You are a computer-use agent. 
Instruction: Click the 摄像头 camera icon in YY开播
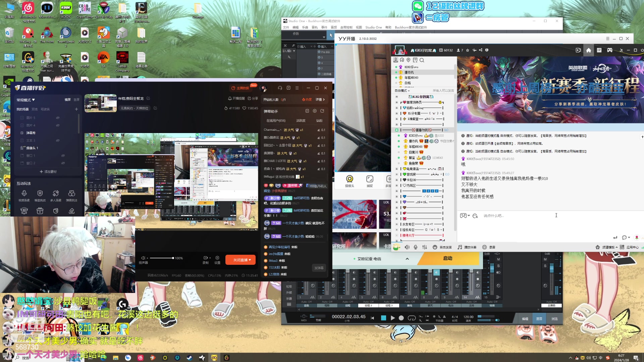(x=350, y=181)
